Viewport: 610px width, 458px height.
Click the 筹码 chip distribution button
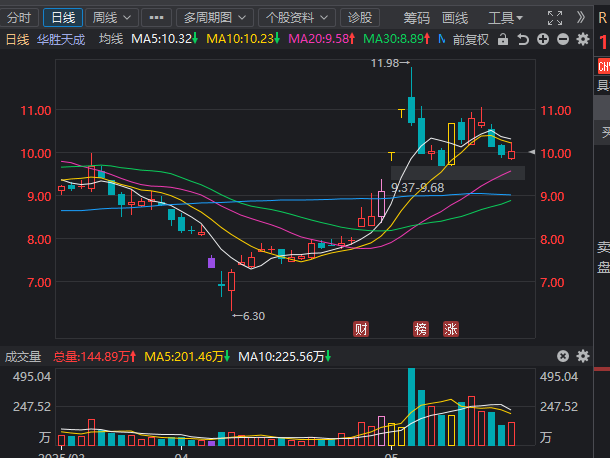pyautogui.click(x=417, y=17)
